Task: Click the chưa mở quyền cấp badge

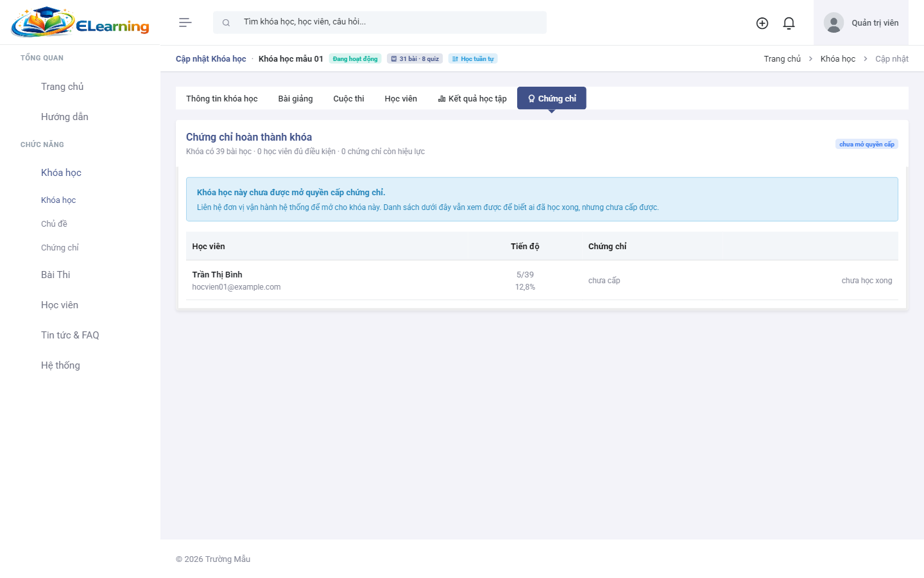Action: (x=867, y=144)
